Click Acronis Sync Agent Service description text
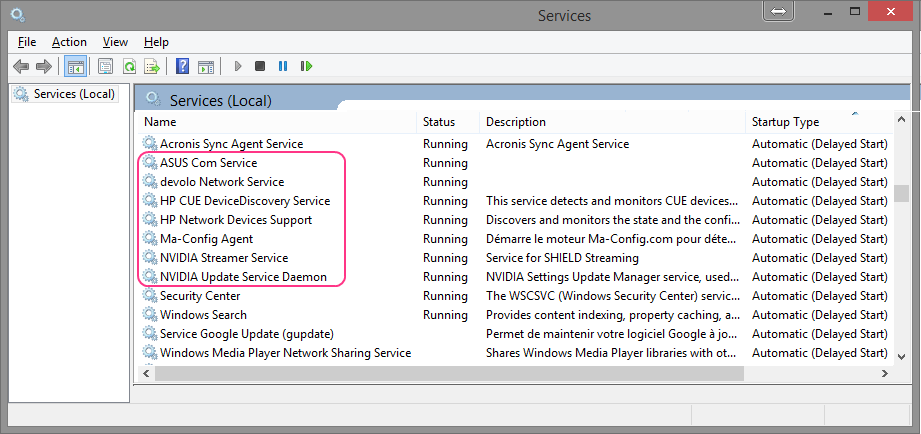This screenshot has height=434, width=921. (557, 143)
